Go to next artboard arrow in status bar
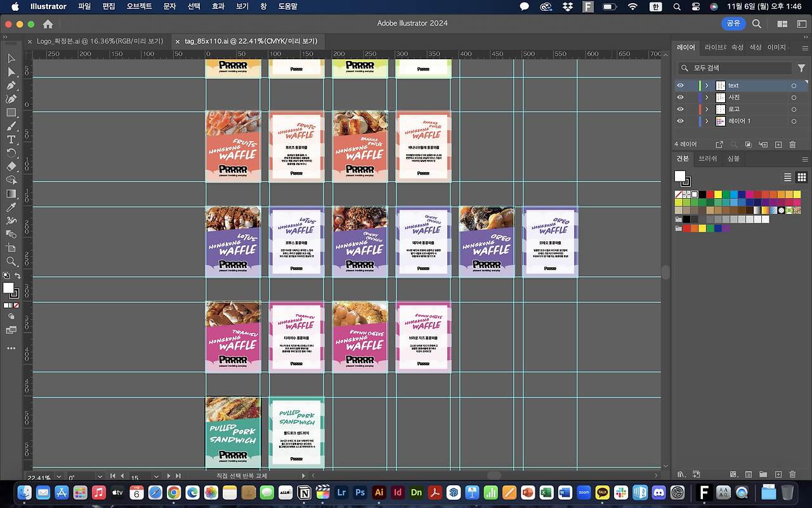The width and height of the screenshot is (812, 508). pyautogui.click(x=169, y=476)
